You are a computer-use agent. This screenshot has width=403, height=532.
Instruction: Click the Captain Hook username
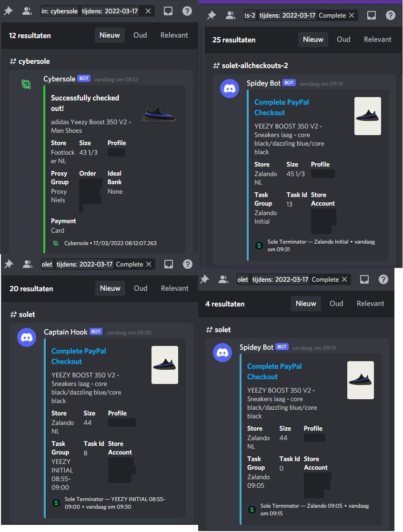pos(66,332)
